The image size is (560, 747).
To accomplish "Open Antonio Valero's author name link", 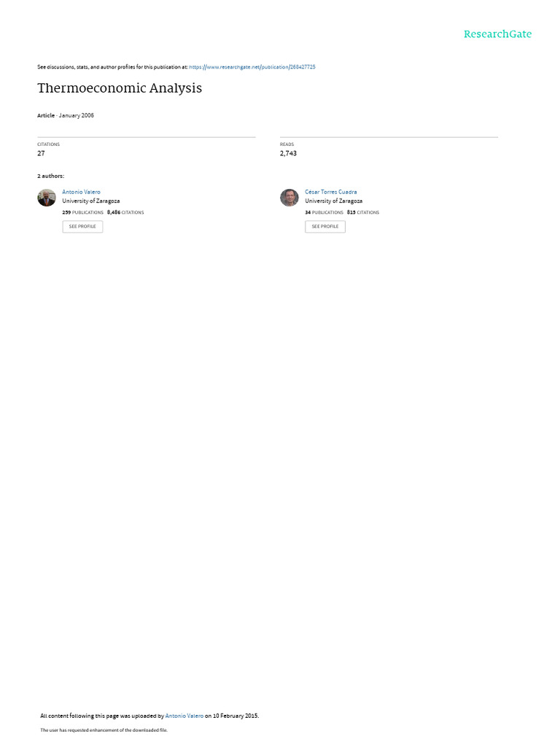I will point(81,192).
